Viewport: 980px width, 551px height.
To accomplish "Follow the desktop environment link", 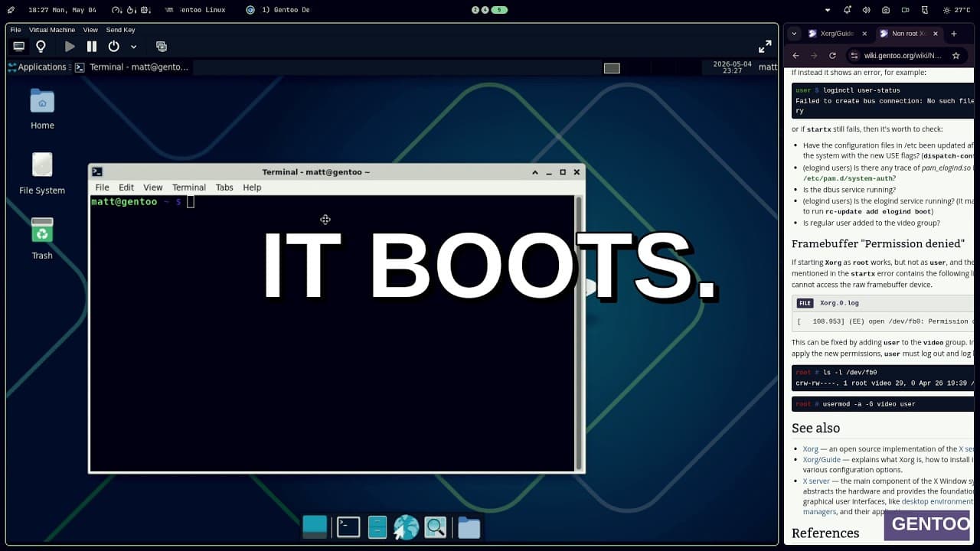I will tap(938, 502).
